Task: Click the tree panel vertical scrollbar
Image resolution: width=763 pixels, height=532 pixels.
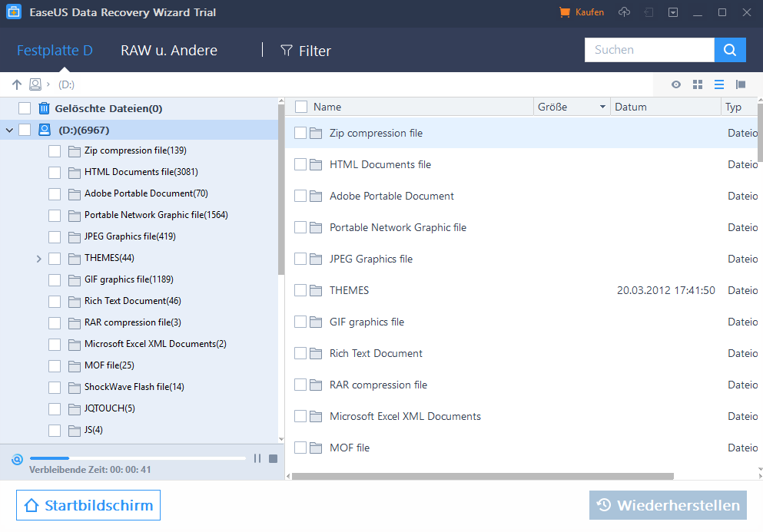Action: (280, 190)
